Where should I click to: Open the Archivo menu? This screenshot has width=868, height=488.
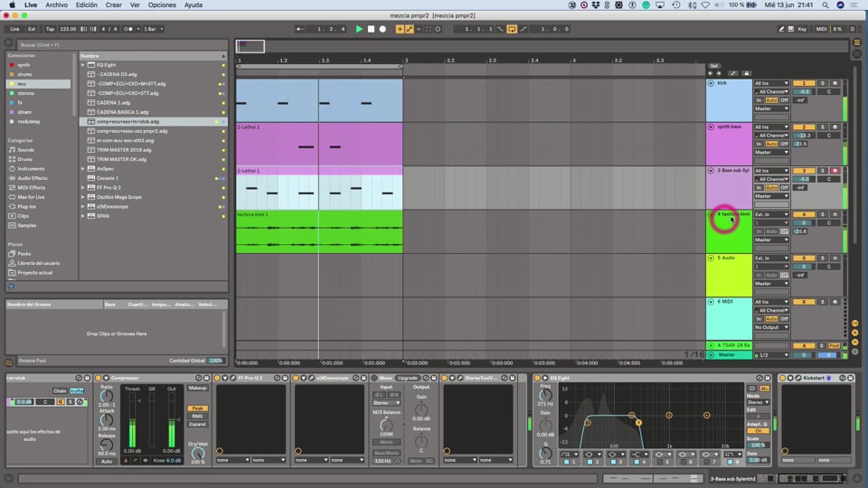(x=56, y=5)
